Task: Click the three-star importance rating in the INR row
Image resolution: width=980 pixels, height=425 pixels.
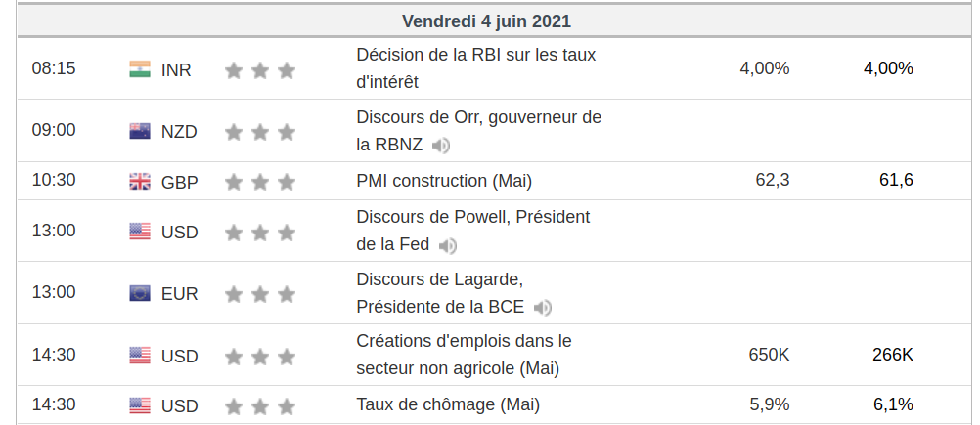Action: click(x=260, y=70)
